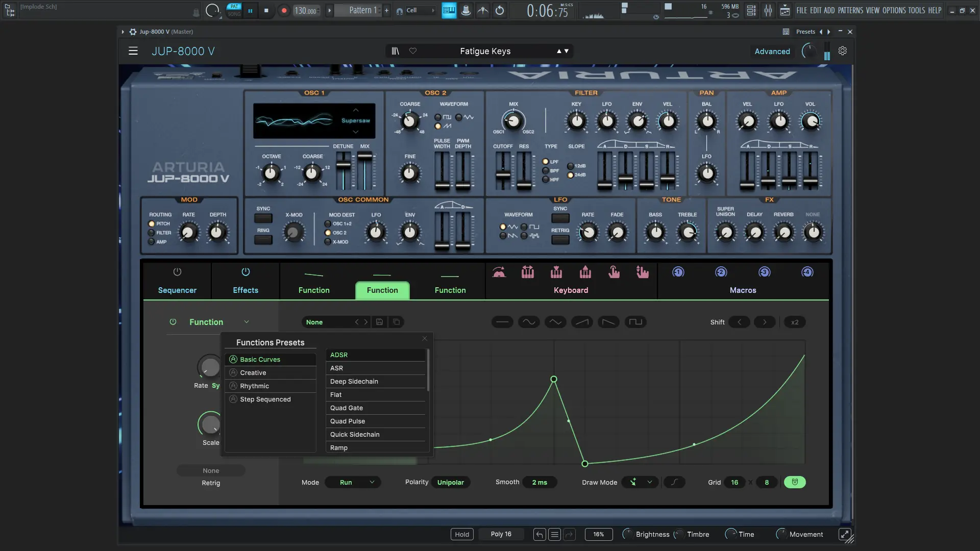The width and height of the screenshot is (980, 551).
Task: Click the record button in transport
Action: [x=284, y=10]
